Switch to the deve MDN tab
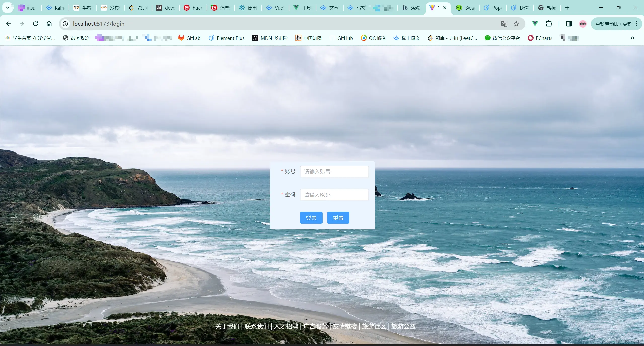 tap(166, 8)
